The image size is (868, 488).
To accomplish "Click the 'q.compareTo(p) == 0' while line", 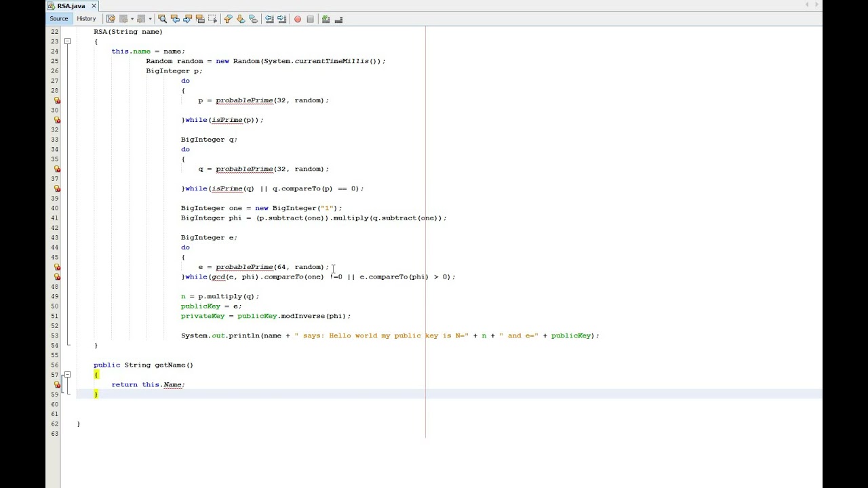I will pyautogui.click(x=273, y=188).
